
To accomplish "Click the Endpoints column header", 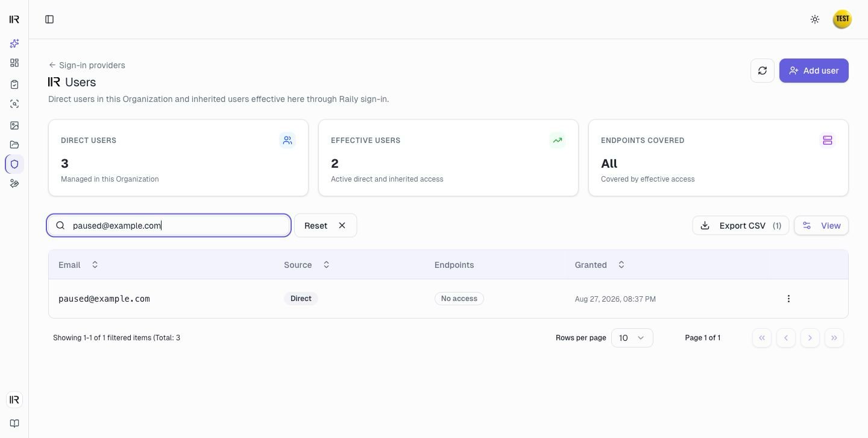I will (x=454, y=265).
